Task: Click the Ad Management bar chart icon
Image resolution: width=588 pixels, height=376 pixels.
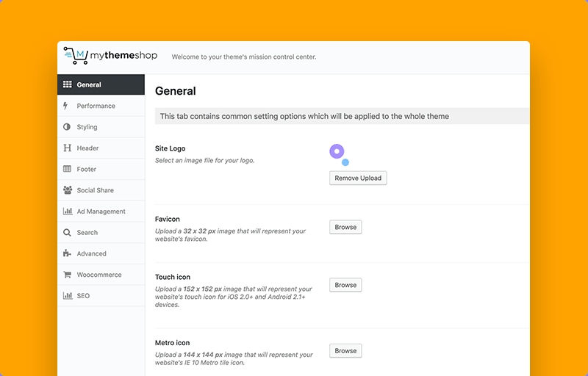Action: point(68,211)
